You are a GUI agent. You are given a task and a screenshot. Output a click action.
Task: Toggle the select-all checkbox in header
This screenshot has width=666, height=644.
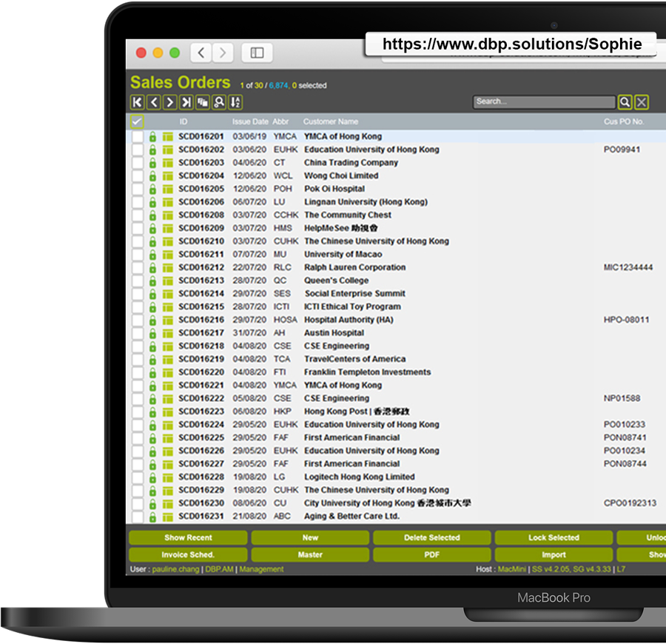tap(137, 121)
